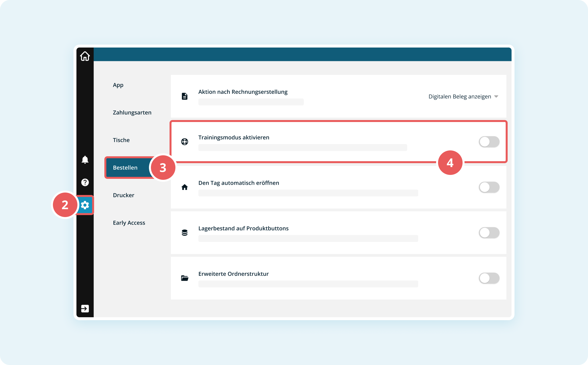Toggle Den Tag automatisch eröffnen switch
Image resolution: width=588 pixels, height=365 pixels.
point(489,187)
